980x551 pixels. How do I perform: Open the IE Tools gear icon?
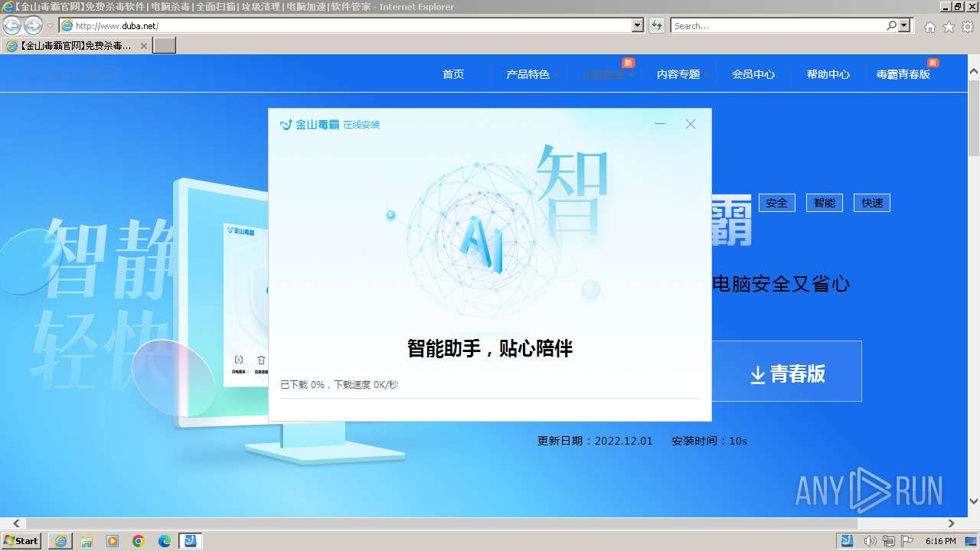[x=968, y=27]
